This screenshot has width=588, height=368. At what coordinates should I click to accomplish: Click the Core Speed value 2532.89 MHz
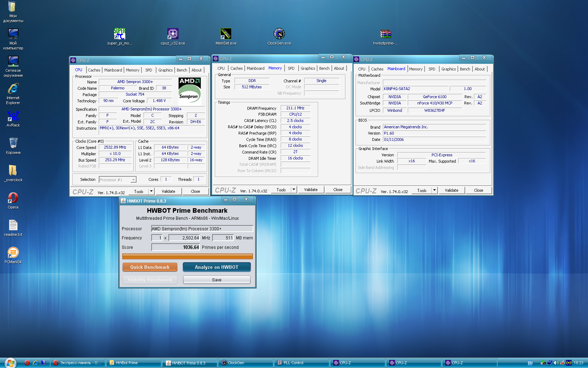(x=115, y=148)
